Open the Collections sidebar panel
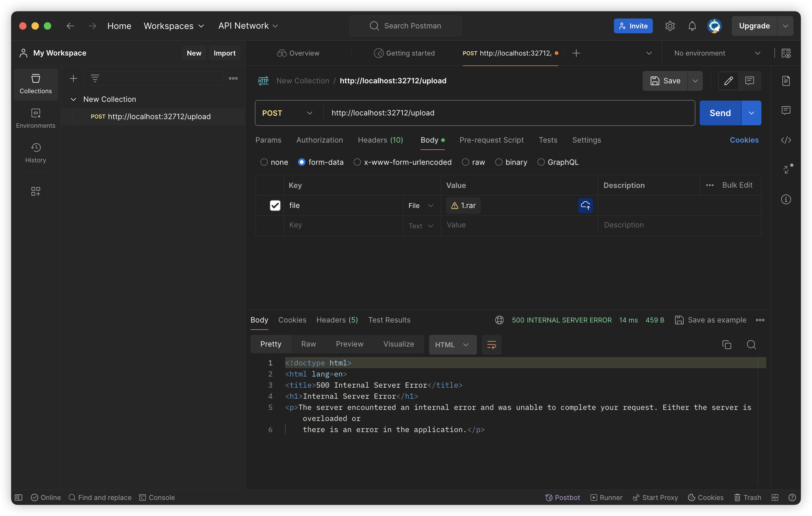The height and width of the screenshot is (516, 812). click(x=36, y=84)
